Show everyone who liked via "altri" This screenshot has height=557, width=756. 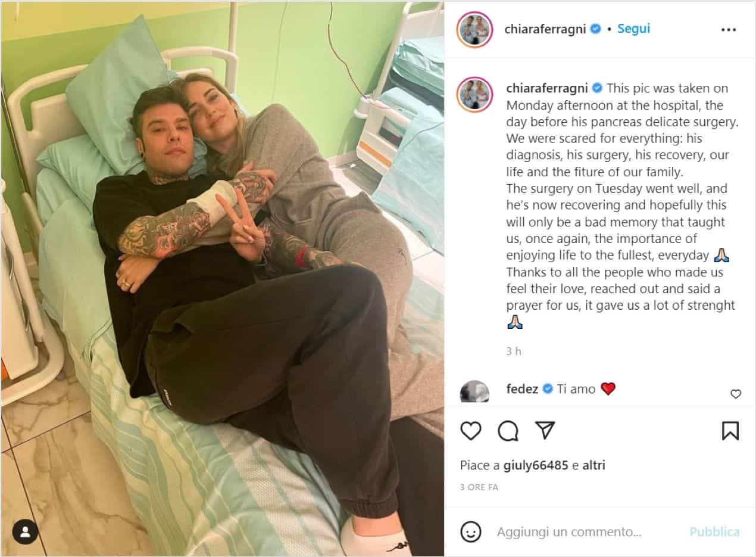point(593,465)
